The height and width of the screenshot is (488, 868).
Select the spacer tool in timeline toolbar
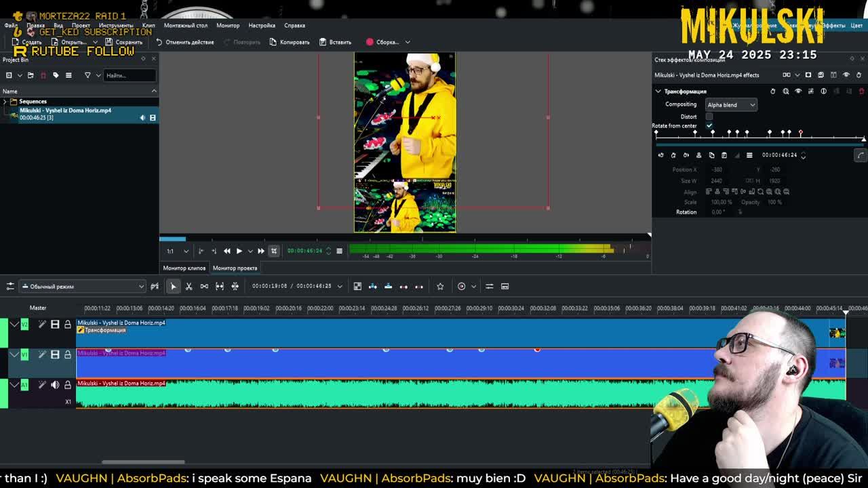point(204,286)
